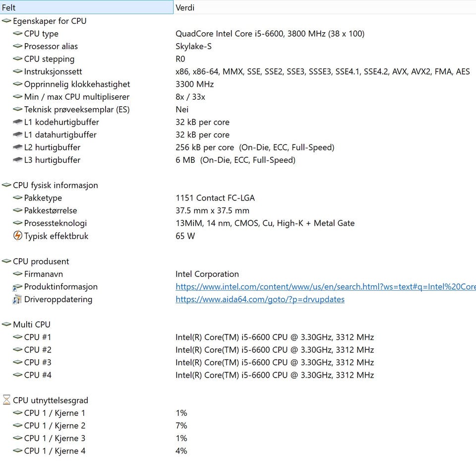Select the 13MiM, 14 nm process value
The image size is (476, 466).
point(265,223)
